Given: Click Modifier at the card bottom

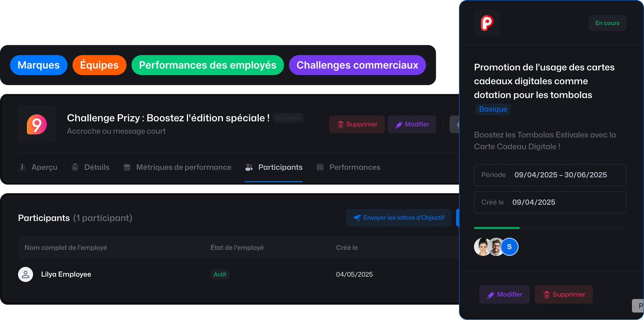Looking at the screenshot, I should coord(504,294).
